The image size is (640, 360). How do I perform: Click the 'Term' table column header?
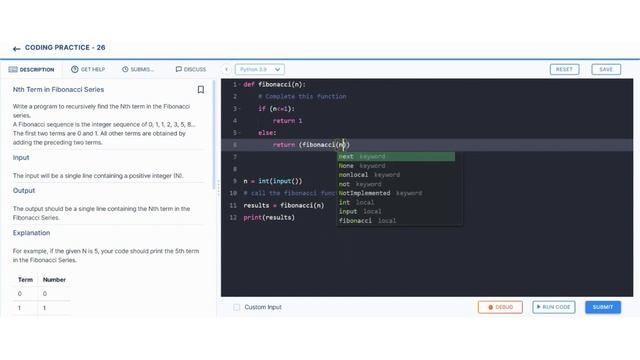25,280
